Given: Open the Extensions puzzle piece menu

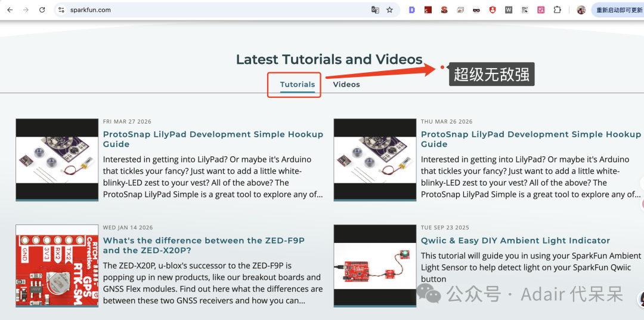Looking at the screenshot, I should coord(558,10).
